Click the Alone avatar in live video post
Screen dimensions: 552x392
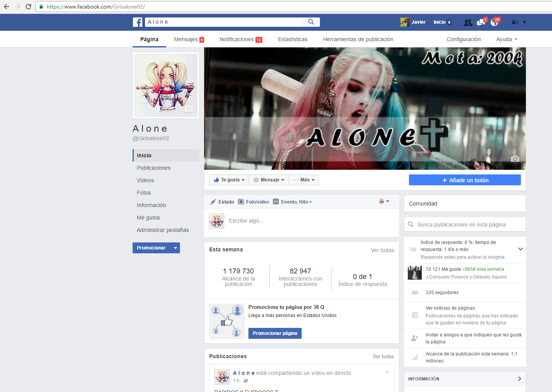(222, 377)
